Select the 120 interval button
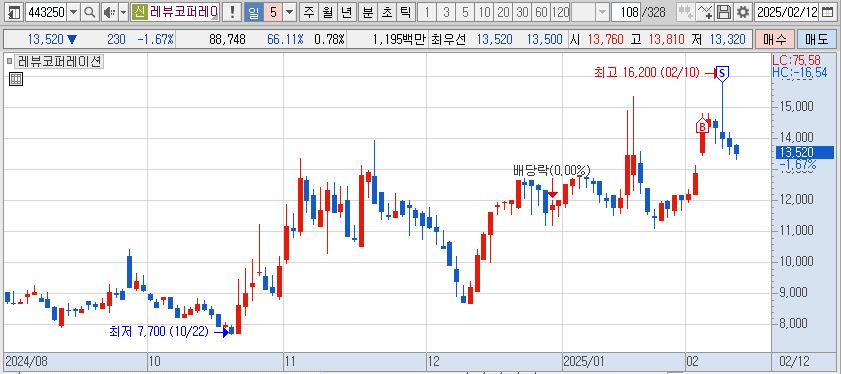 point(560,12)
